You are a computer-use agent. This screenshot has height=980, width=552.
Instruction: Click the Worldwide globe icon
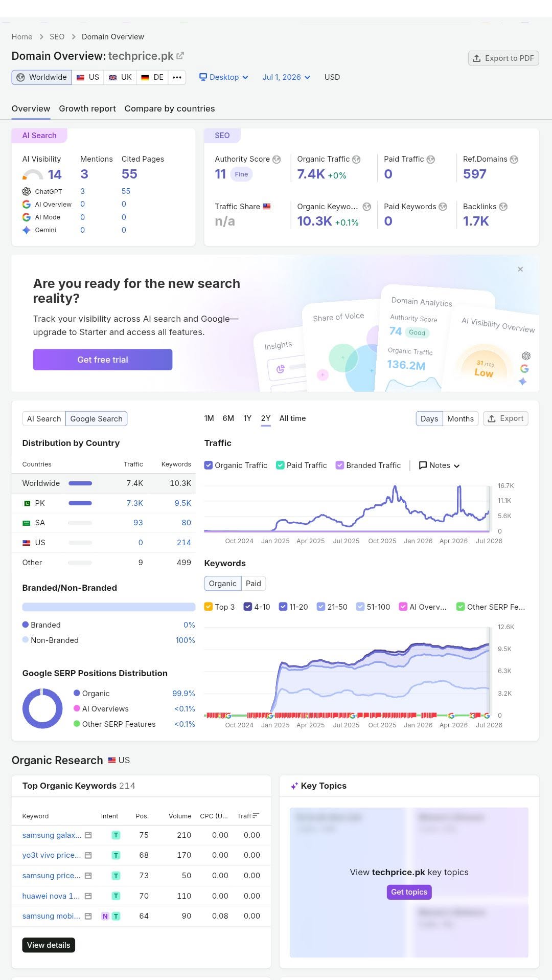[20, 77]
